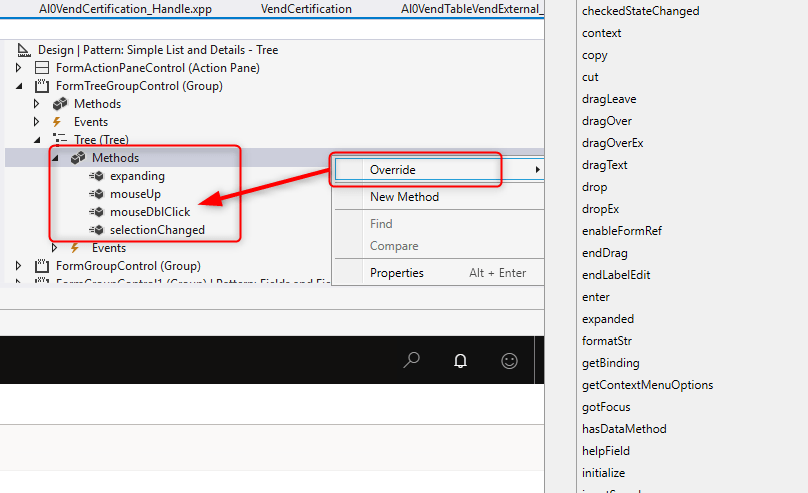Expand the FormActionPaneControl tree node
808x493 pixels.
pos(17,68)
